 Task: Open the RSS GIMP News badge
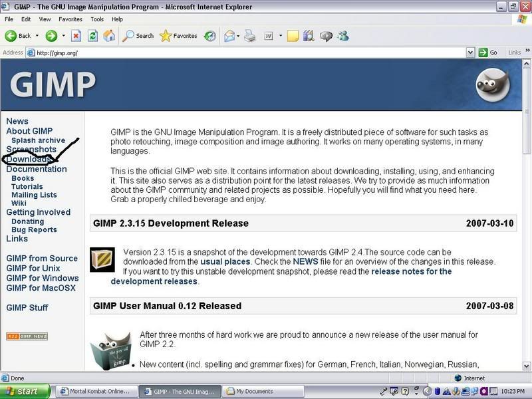point(27,336)
